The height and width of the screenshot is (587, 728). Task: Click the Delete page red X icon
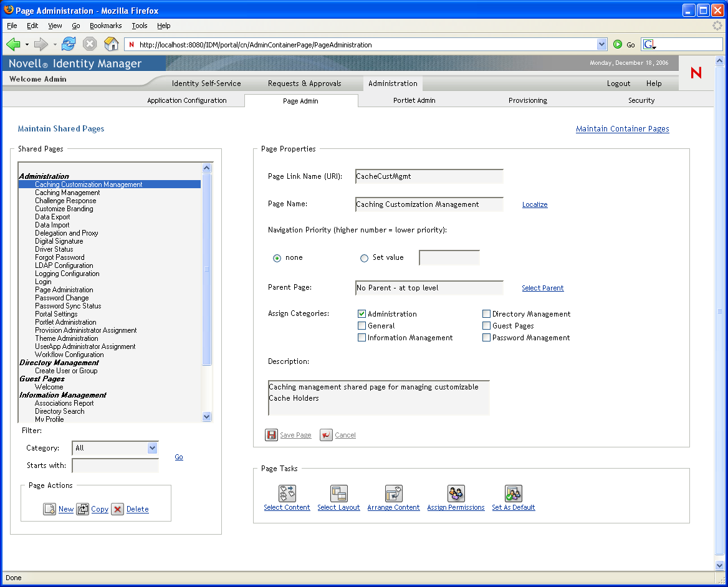118,509
